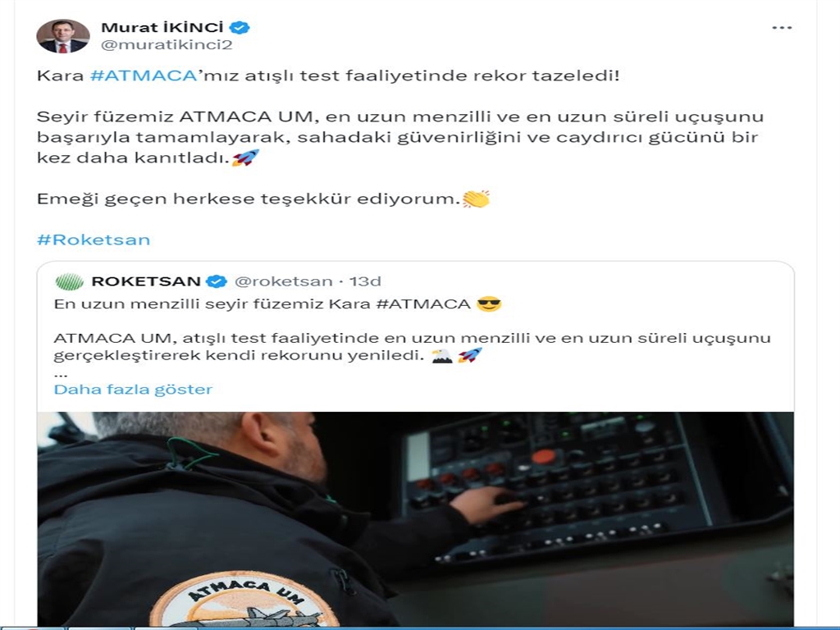Click the eagle emoji in the quoted tweet

tap(442, 356)
